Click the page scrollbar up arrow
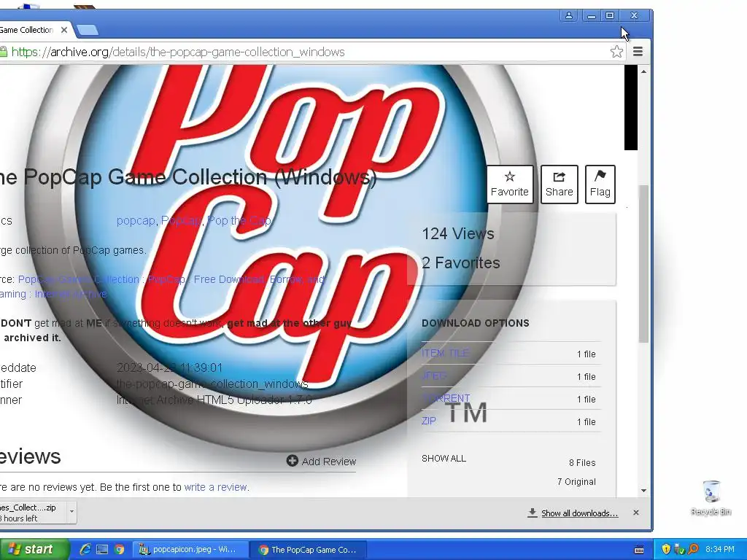 (643, 72)
